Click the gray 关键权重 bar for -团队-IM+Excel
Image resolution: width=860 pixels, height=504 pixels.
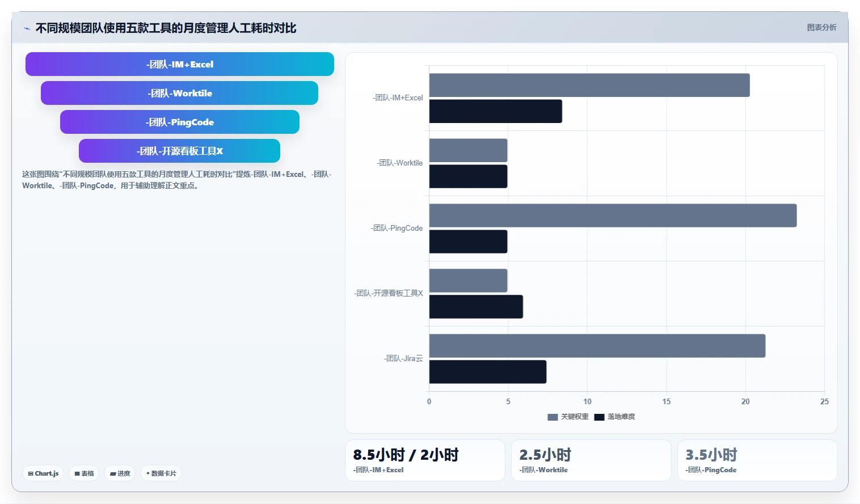589,85
